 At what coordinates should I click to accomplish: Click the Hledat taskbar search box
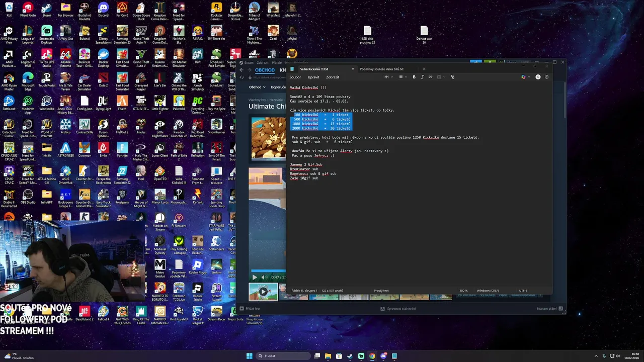[284, 356]
